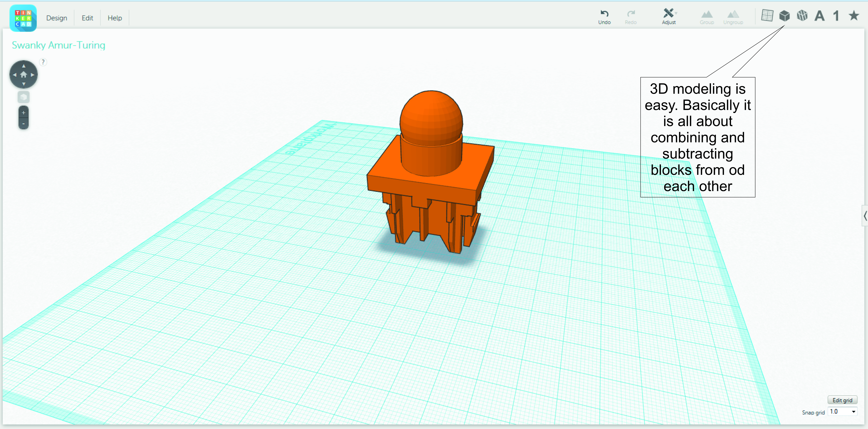Click the star favorites icon
The image size is (868, 429).
tap(853, 16)
